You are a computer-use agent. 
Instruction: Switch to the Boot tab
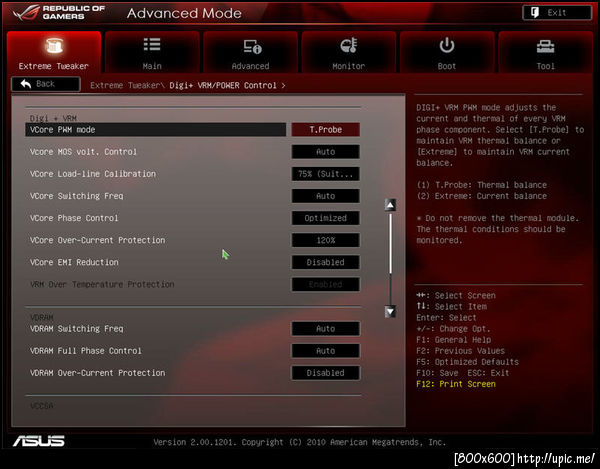coord(447,52)
